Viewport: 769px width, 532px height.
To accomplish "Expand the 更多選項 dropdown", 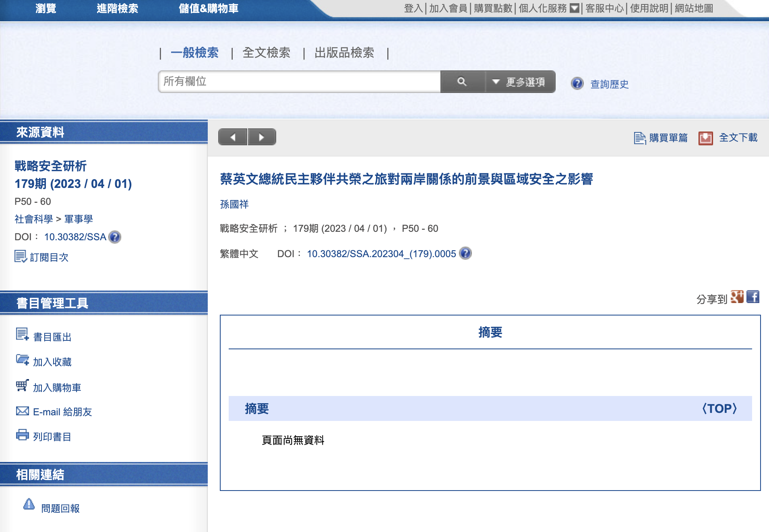I will (520, 82).
